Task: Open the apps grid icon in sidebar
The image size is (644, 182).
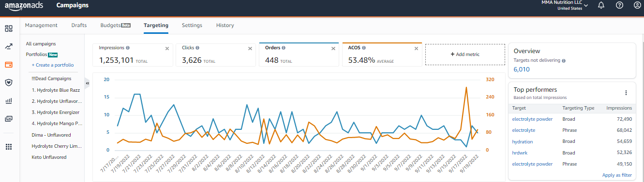Action: click(x=9, y=147)
